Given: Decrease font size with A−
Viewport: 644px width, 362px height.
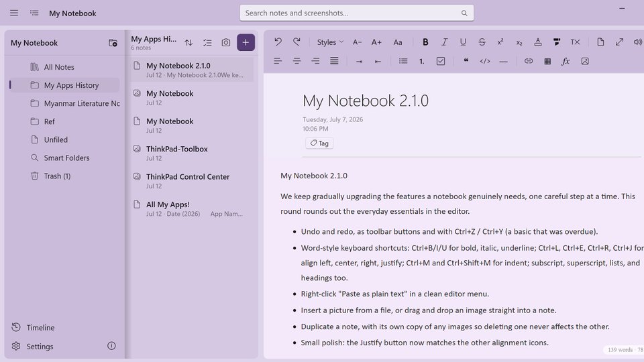Looking at the screenshot, I should point(357,42).
